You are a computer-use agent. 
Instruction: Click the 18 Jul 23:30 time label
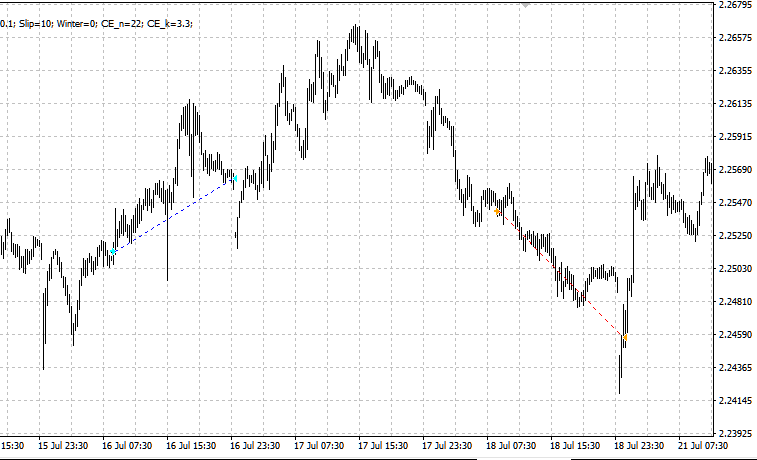tap(639, 446)
